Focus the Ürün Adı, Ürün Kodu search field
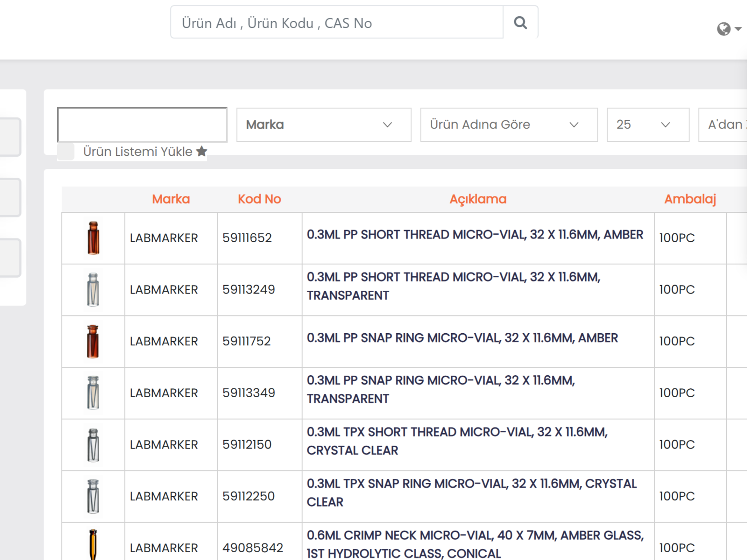747x560 pixels. click(337, 22)
